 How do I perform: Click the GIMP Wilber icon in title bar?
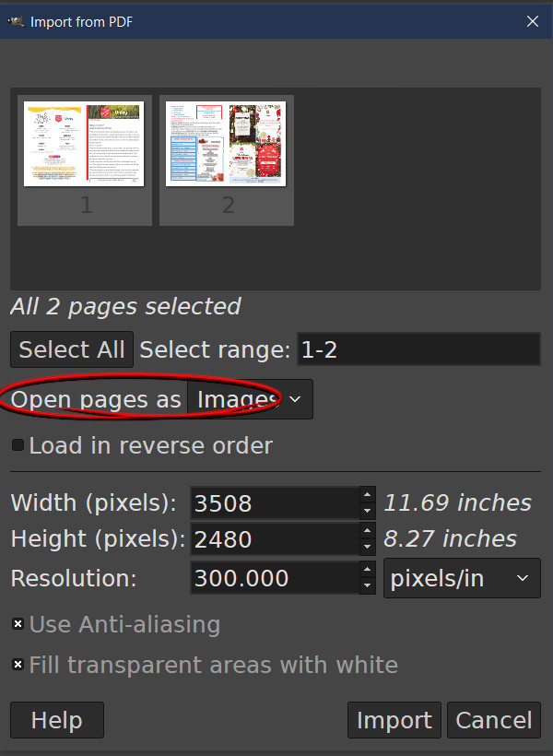click(16, 22)
